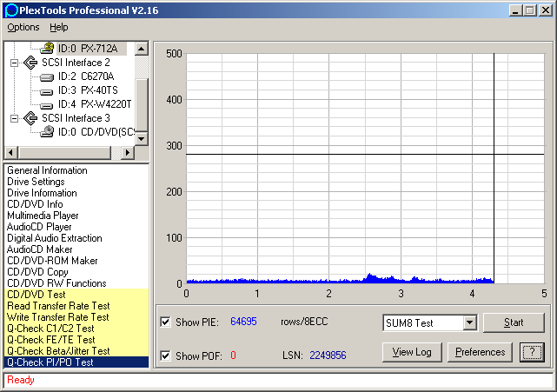Screen dimensions: 557x392
Task: Open Multimedia Player function
Action: coord(43,216)
